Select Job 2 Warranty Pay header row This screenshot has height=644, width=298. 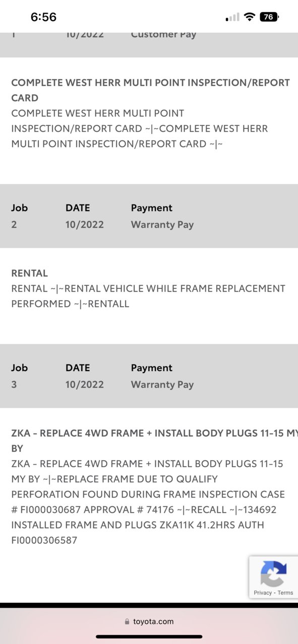point(149,216)
